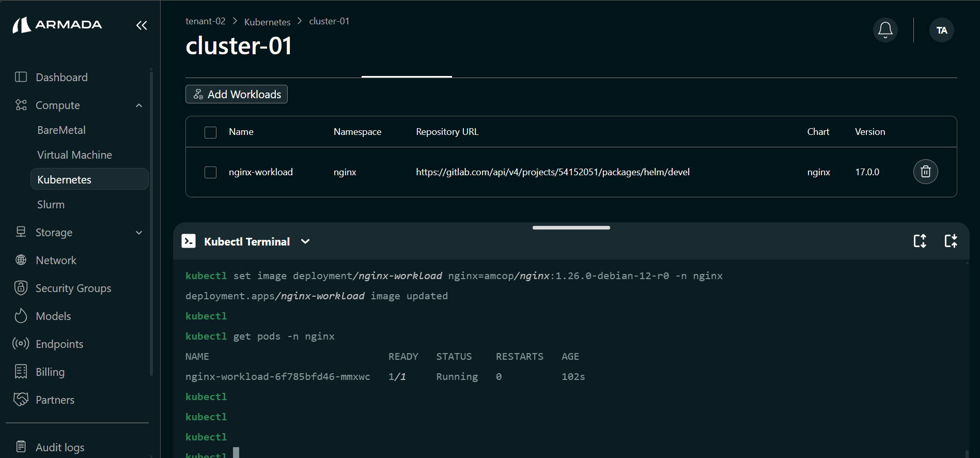980x458 pixels.
Task: Click the repository URL gitlab cell
Action: (x=553, y=172)
